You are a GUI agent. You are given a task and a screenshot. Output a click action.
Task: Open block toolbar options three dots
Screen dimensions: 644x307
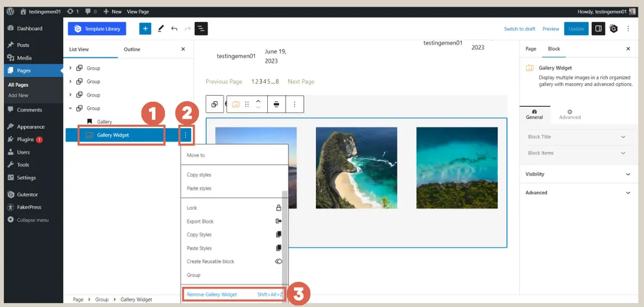click(295, 105)
